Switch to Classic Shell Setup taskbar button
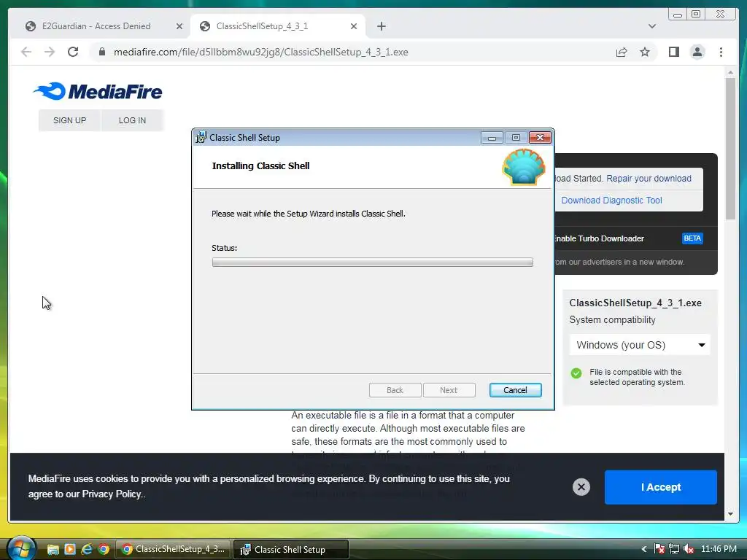 291,549
